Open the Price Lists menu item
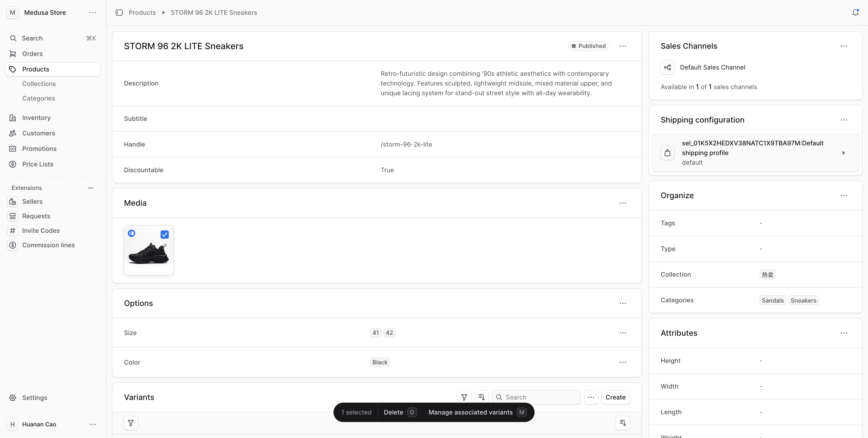 [x=38, y=164]
